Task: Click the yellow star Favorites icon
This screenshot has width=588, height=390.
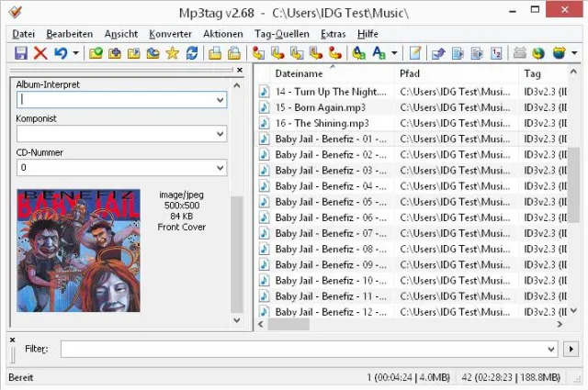Action: click(172, 53)
